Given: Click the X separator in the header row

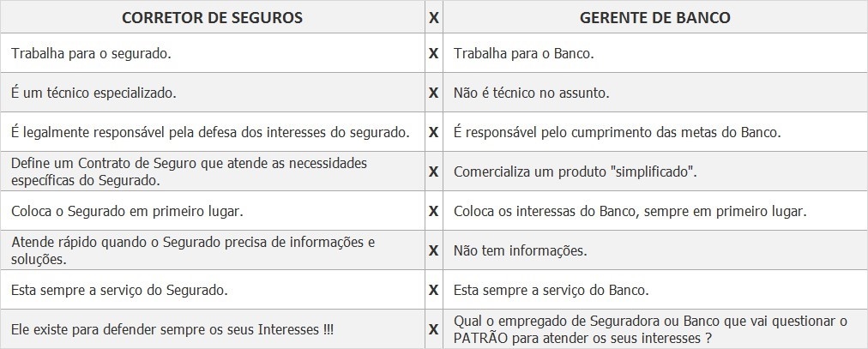Looking at the screenshot, I should click(434, 17).
